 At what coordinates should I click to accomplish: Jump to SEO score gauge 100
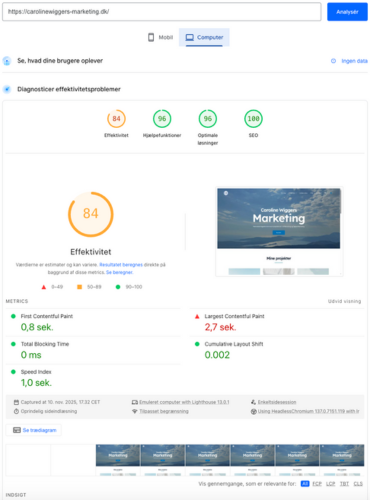pos(253,119)
